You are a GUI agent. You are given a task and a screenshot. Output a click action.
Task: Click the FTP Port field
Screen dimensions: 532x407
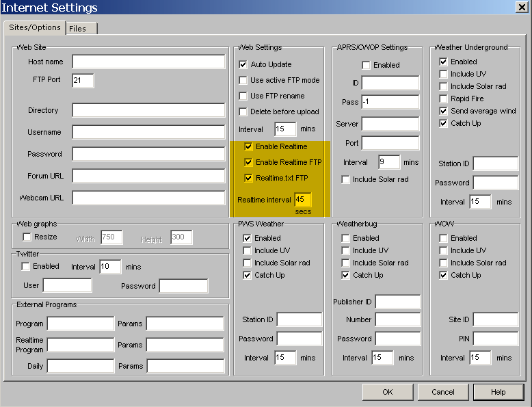(x=83, y=80)
